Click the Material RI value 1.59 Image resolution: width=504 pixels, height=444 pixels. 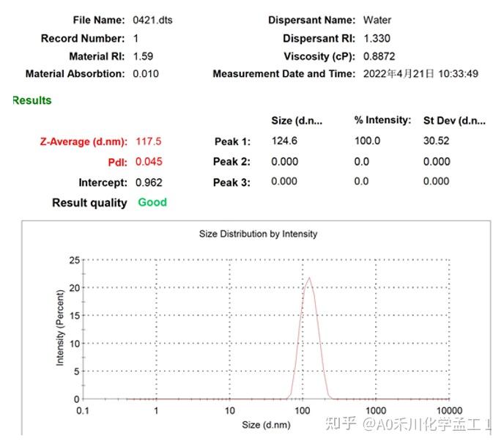[x=143, y=56]
